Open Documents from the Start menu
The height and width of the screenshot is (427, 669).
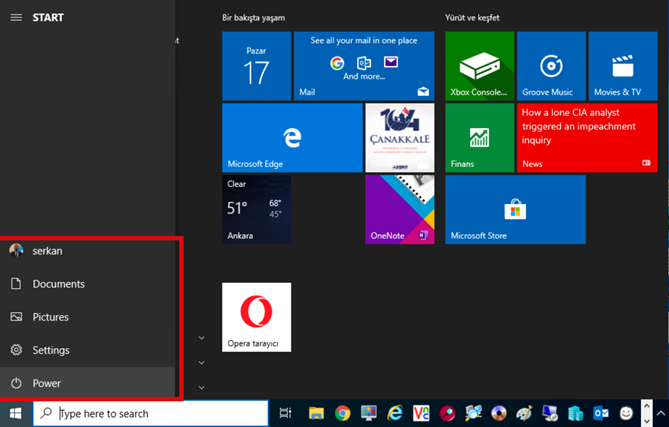[87, 284]
